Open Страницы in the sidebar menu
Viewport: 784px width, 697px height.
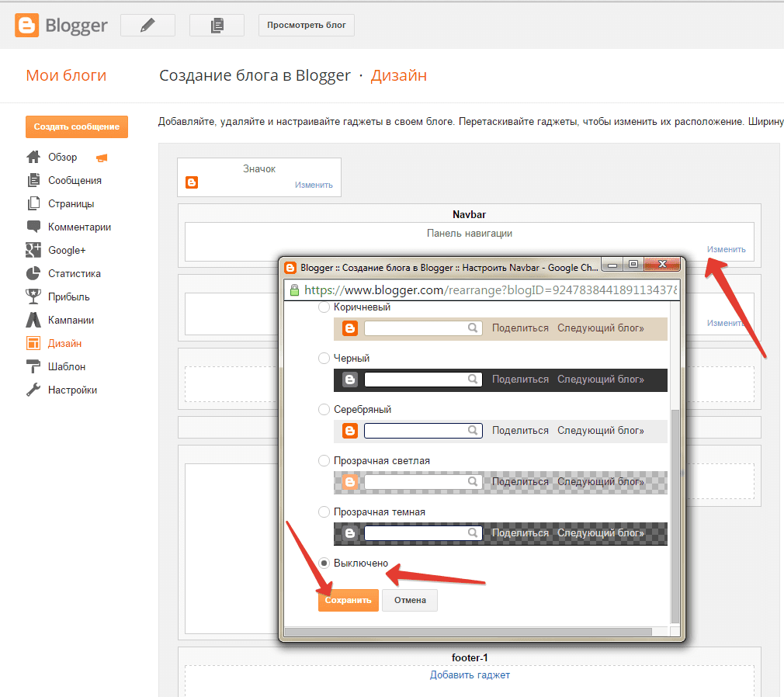pyautogui.click(x=71, y=203)
